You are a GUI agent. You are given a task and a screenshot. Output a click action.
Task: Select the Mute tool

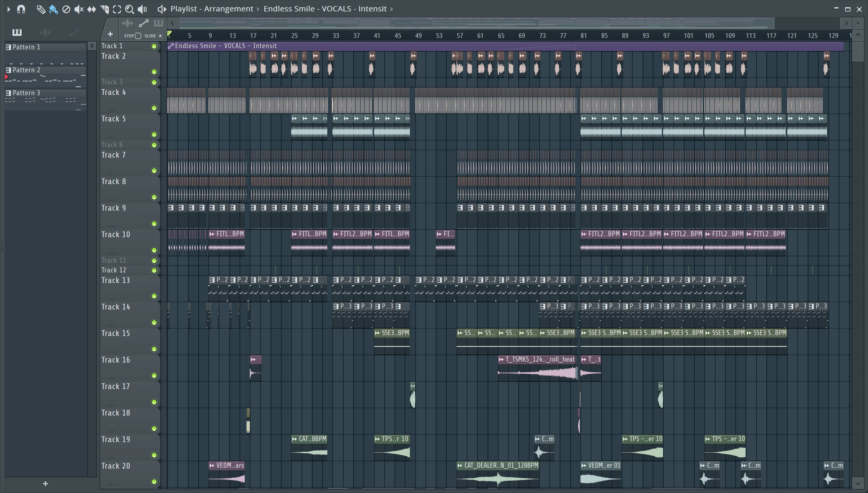79,9
